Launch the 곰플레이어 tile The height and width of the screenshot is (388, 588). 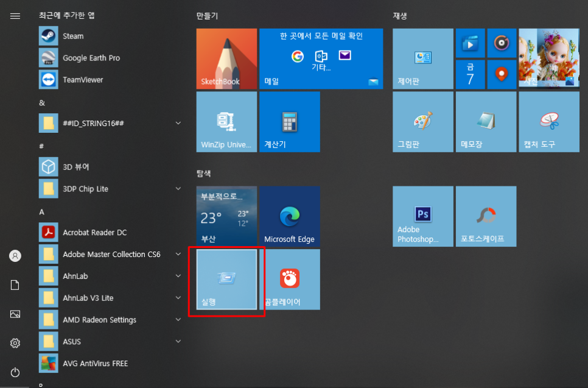tap(290, 280)
